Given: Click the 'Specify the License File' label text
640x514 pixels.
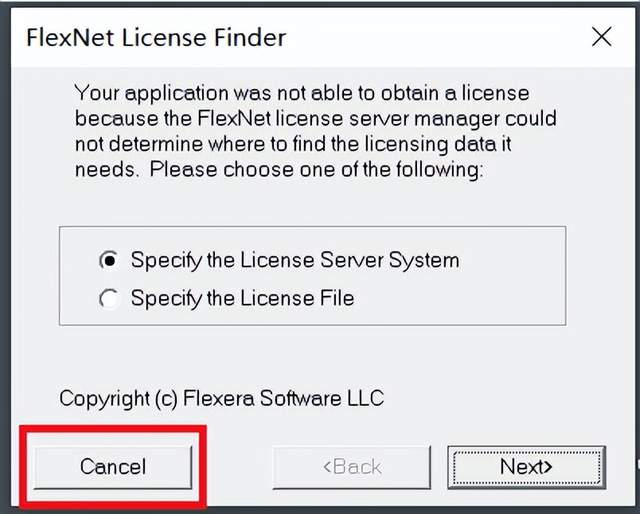Looking at the screenshot, I should tap(242, 298).
